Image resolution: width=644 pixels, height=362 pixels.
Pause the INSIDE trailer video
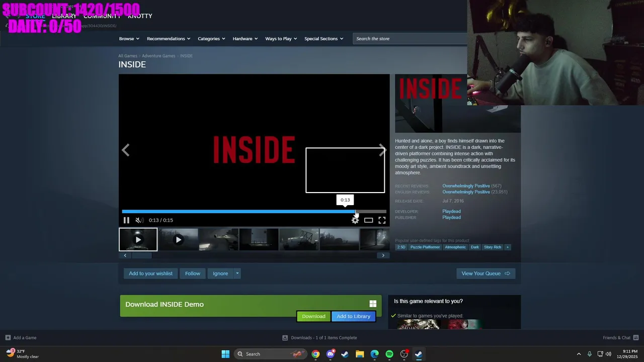point(126,220)
